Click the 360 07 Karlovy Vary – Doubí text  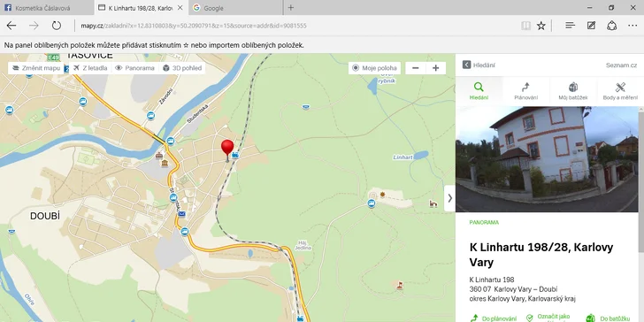tap(513, 289)
